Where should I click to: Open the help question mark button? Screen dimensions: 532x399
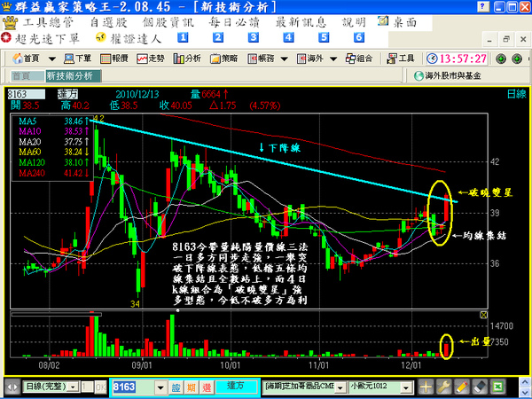click(483, 6)
